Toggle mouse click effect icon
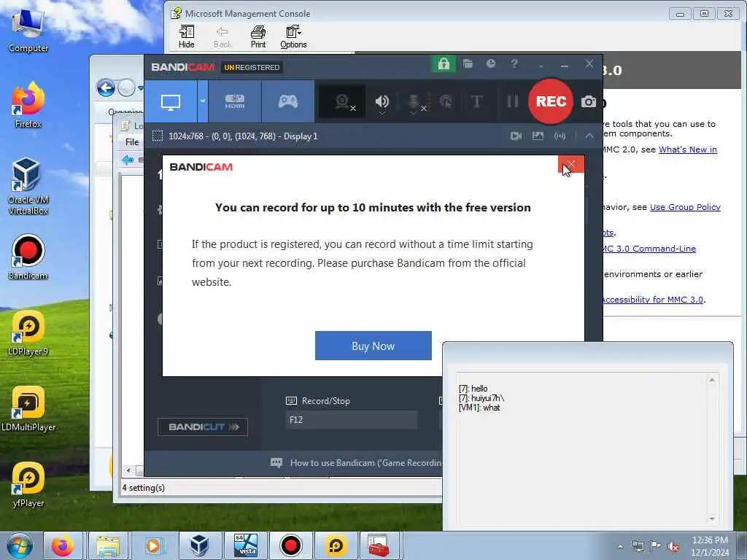The image size is (747, 560). click(446, 101)
